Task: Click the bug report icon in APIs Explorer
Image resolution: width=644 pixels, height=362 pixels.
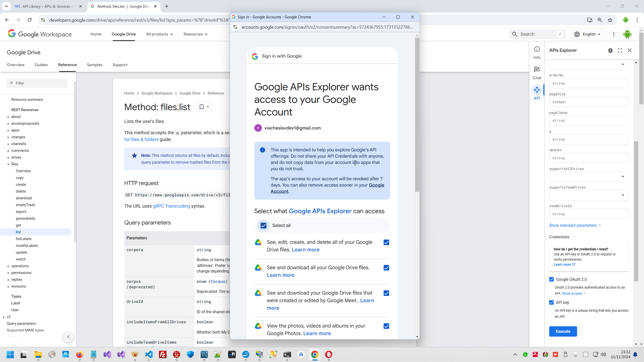Action: coord(610,51)
